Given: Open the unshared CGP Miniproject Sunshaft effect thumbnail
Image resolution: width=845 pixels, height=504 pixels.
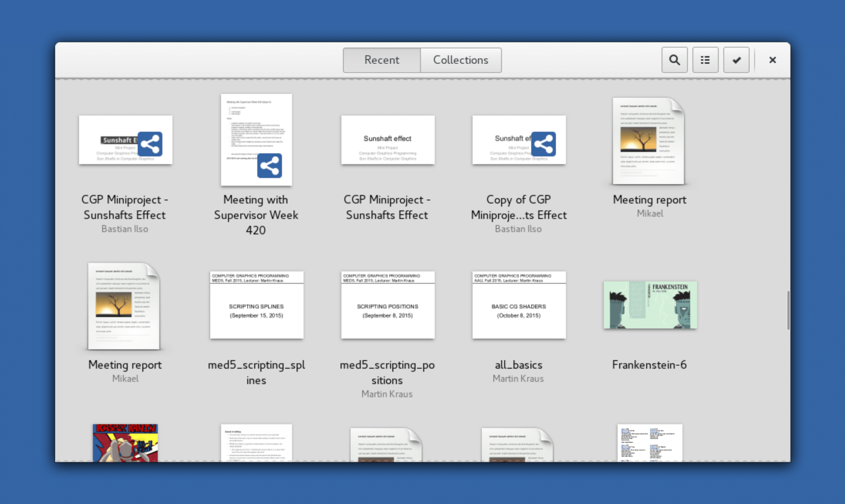Looking at the screenshot, I should coord(388,140).
